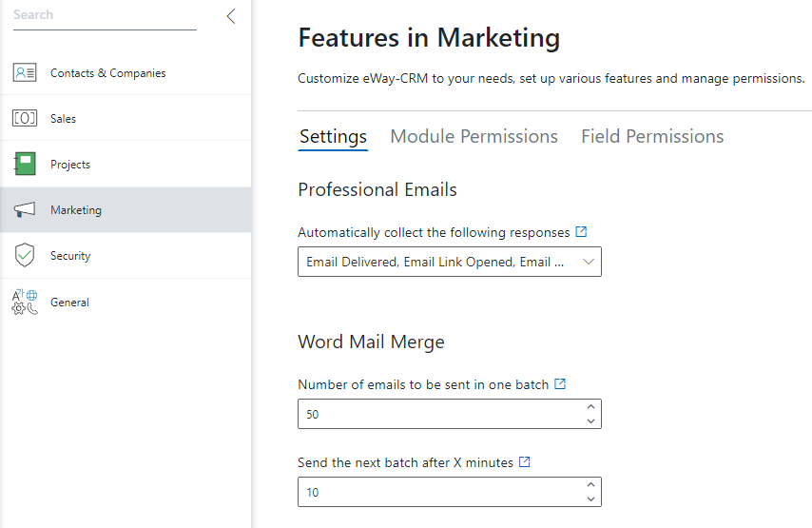
Task: Select the Sales sidebar icon
Action: click(x=25, y=118)
